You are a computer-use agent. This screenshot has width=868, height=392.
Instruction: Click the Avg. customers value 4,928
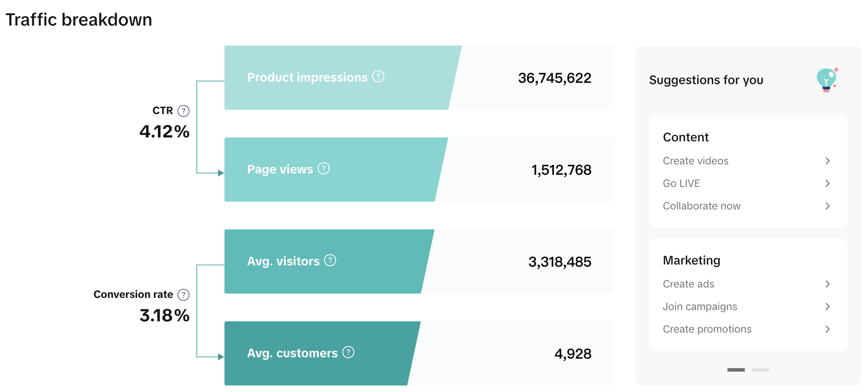click(573, 354)
